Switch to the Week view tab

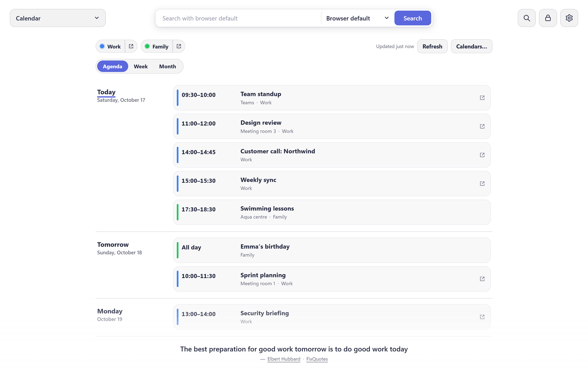click(141, 66)
